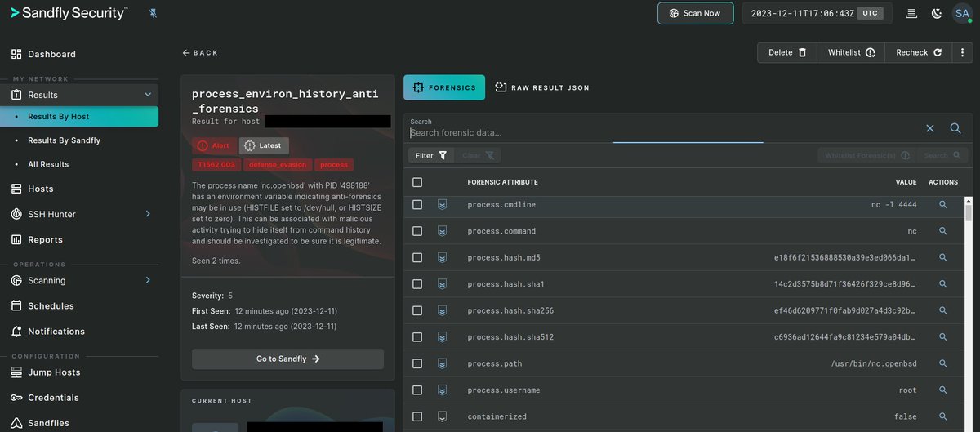Collapse the Results section chevron

148,95
